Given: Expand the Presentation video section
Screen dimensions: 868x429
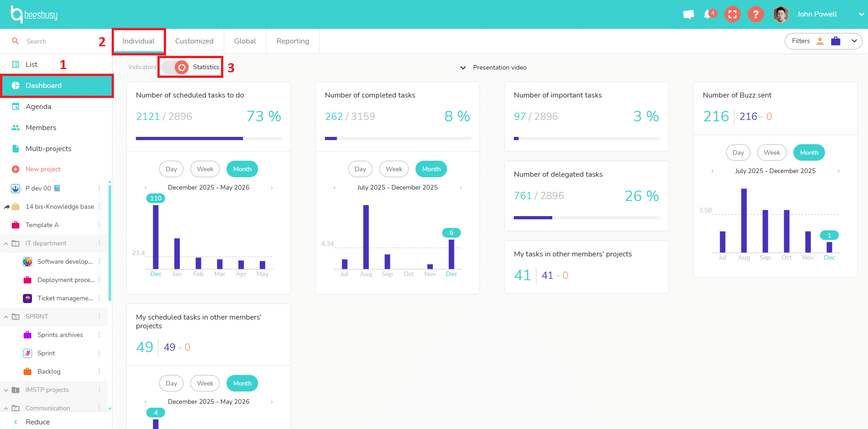Looking at the screenshot, I should [463, 67].
